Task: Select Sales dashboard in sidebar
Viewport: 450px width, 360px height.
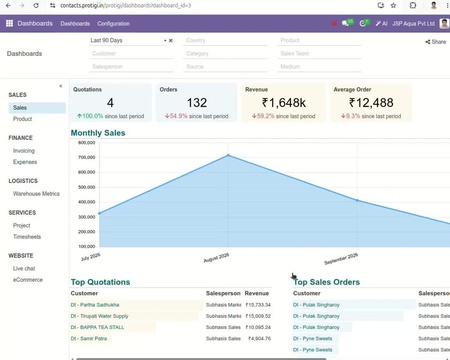Action: click(x=37, y=108)
